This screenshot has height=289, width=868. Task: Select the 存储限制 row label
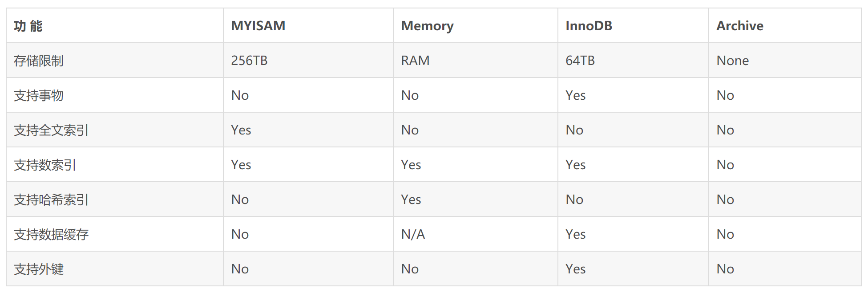click(x=39, y=61)
